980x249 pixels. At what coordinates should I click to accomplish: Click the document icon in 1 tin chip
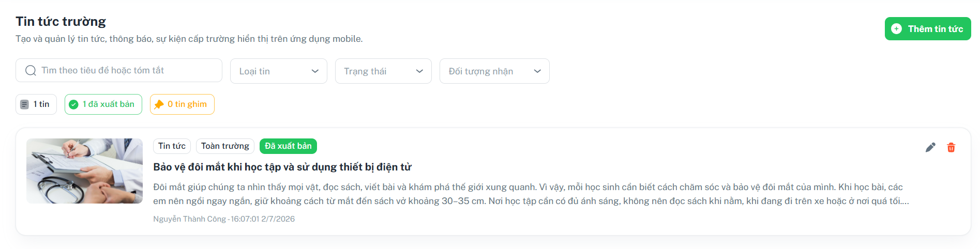[x=24, y=104]
